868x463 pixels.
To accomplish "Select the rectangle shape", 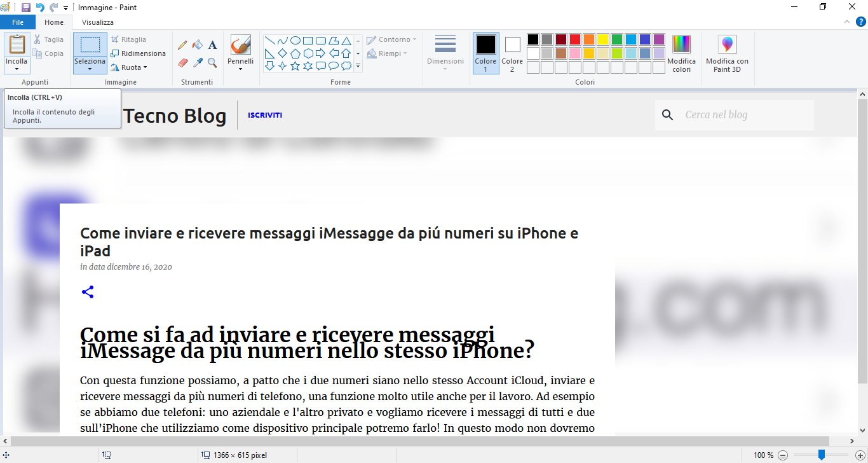I will pyautogui.click(x=308, y=41).
